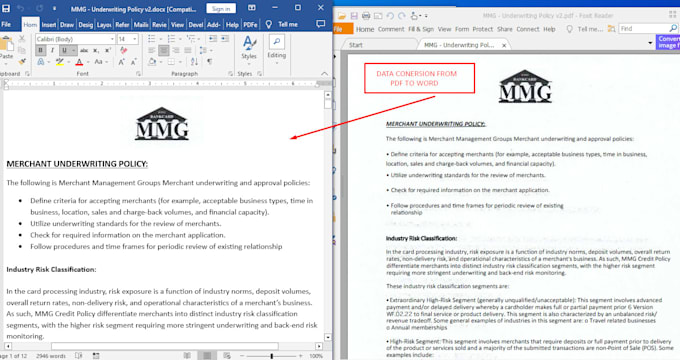Click the spelling proofing icon in Word status bar

click(x=79, y=356)
